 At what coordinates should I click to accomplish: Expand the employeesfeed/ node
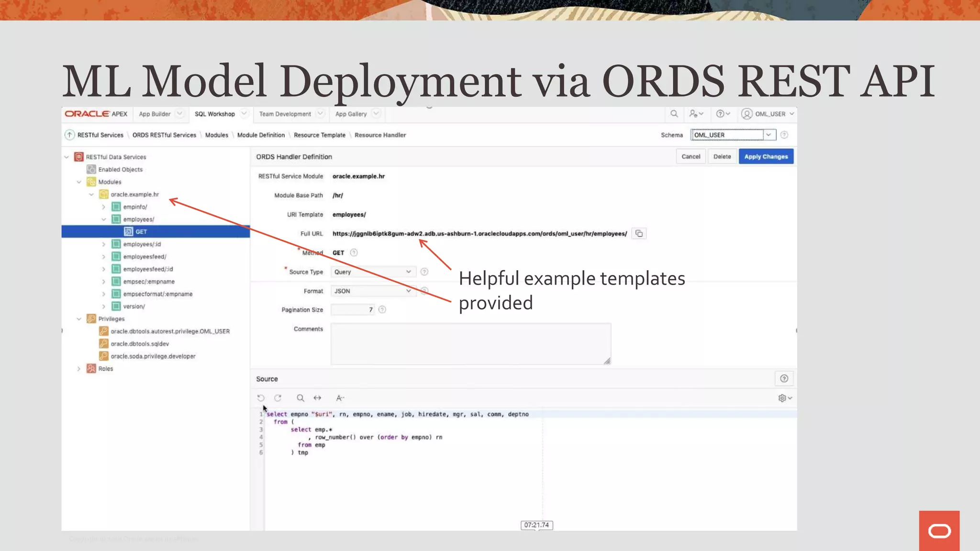click(x=103, y=256)
